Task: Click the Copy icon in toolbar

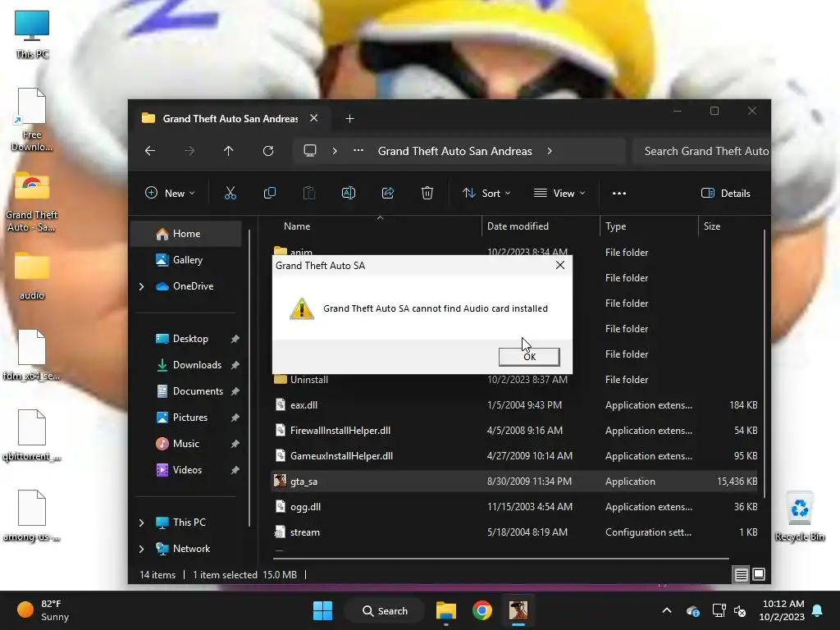Action: coord(269,193)
